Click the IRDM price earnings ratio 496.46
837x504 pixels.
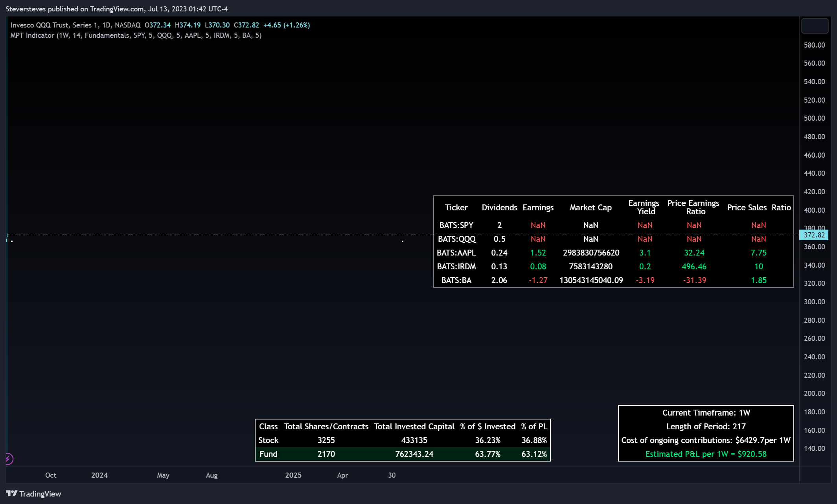click(694, 267)
